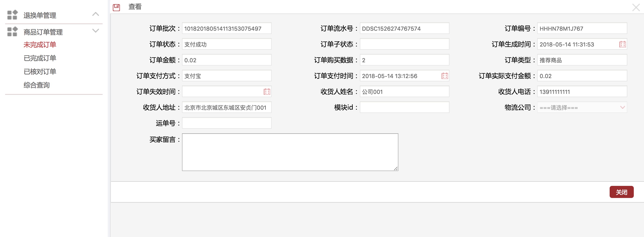Open 已核对订单 menu item
644x237 pixels.
click(x=40, y=72)
